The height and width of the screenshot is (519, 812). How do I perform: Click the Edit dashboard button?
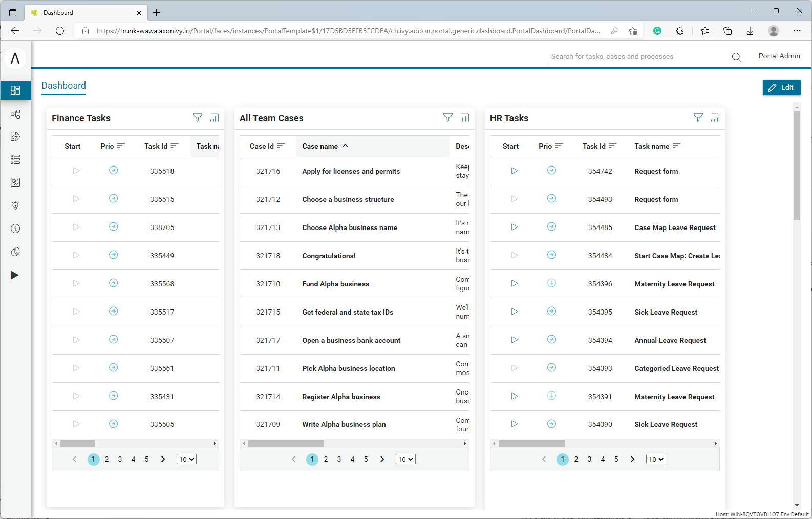pyautogui.click(x=781, y=88)
